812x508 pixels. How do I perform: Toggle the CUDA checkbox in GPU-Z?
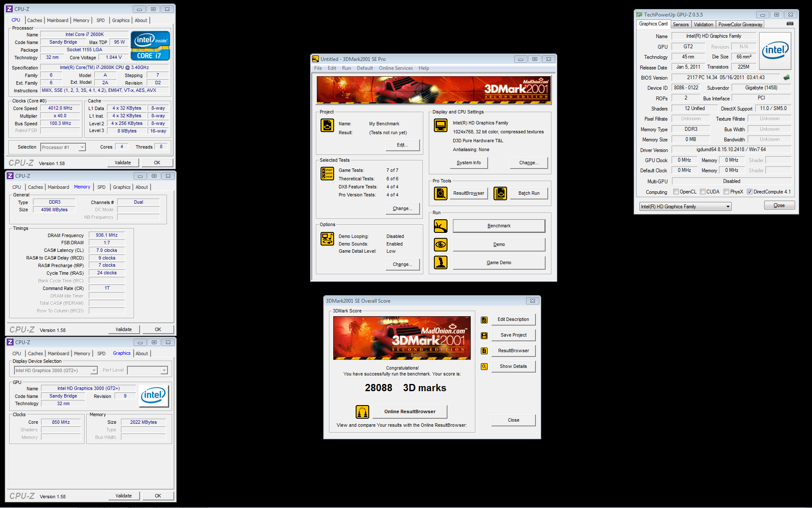(x=703, y=192)
